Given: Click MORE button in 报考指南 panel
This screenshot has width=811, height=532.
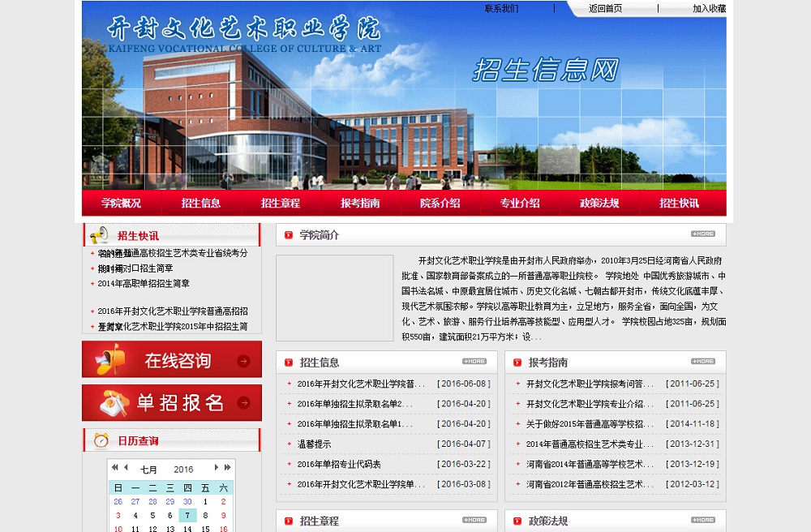Looking at the screenshot, I should tap(703, 362).
